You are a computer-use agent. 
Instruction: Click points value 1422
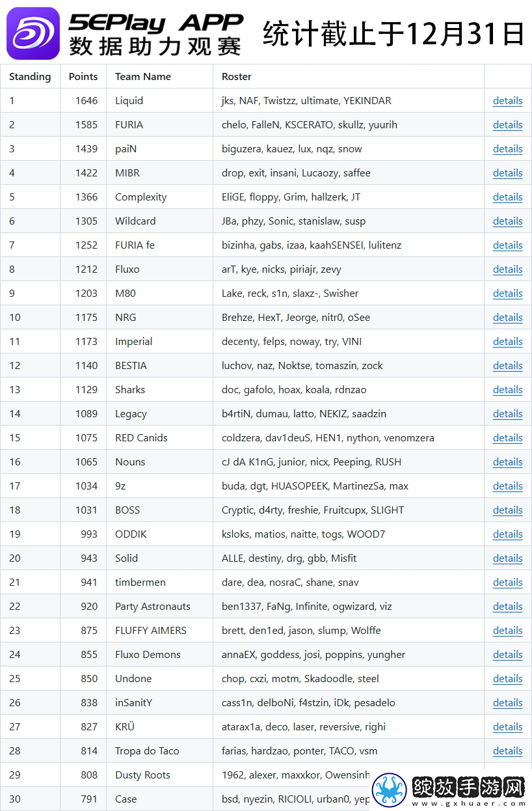pos(86,173)
